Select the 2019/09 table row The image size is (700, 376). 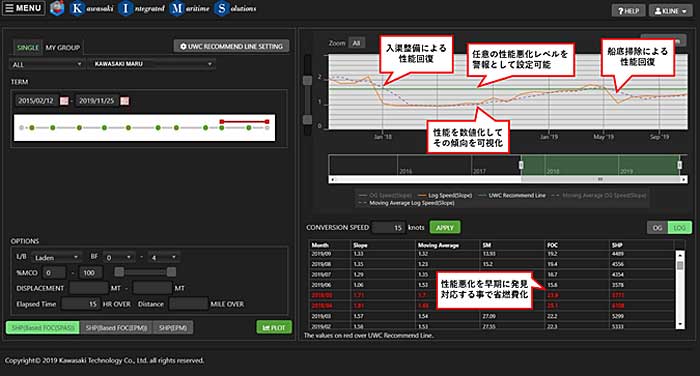click(x=492, y=254)
